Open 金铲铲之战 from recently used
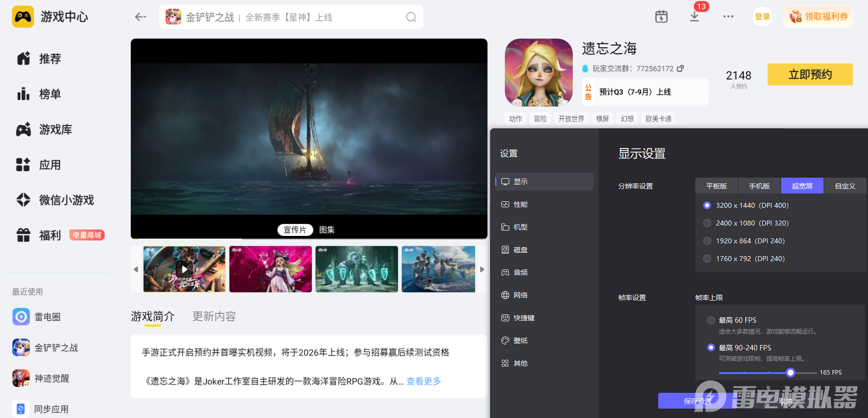This screenshot has width=868, height=418. pos(56,348)
